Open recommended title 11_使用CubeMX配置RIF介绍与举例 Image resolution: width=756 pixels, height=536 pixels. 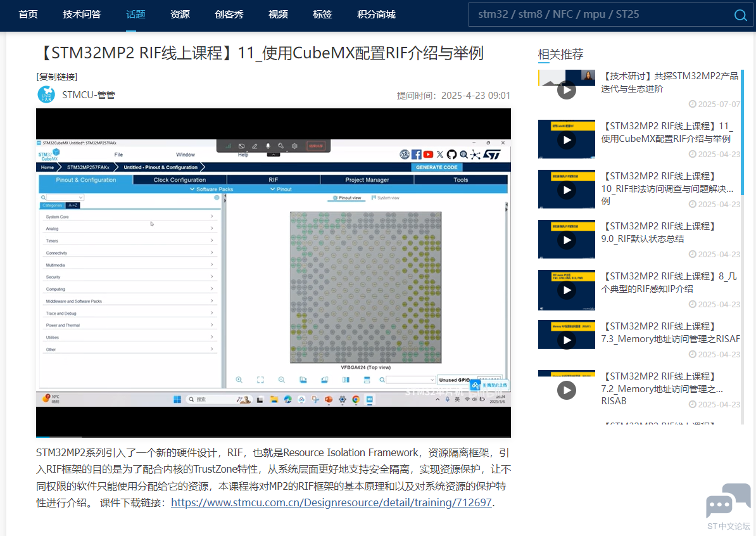[x=667, y=132]
